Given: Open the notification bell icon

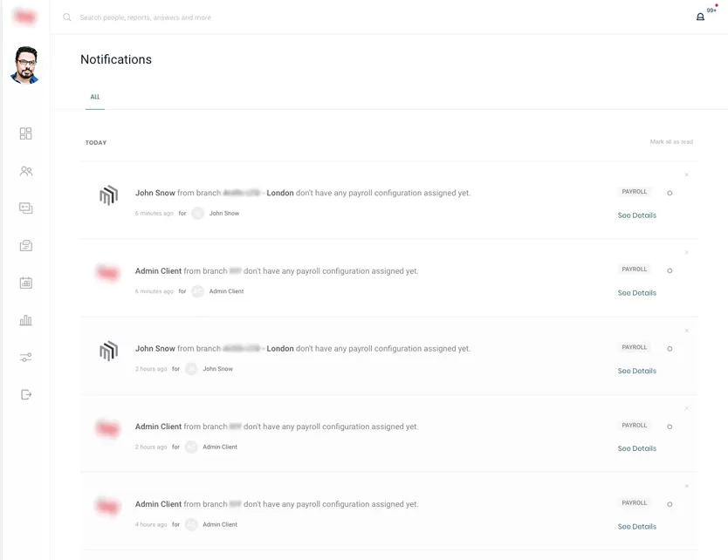Looking at the screenshot, I should point(700,17).
